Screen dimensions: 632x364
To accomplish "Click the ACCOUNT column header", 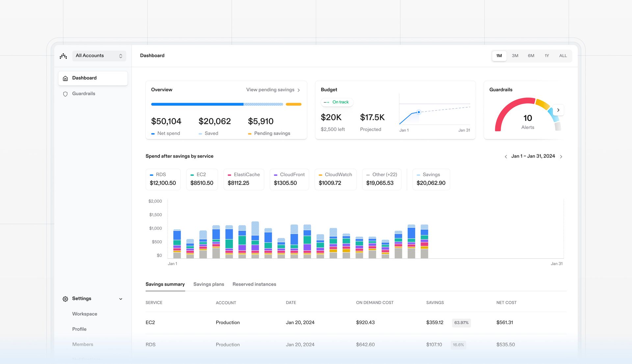I will pyautogui.click(x=226, y=303).
